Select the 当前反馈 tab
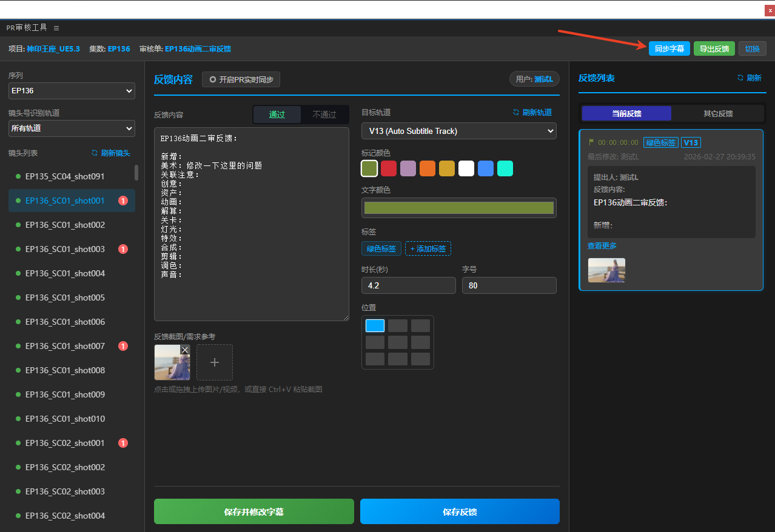Viewport: 775px width, 532px height. [x=626, y=113]
